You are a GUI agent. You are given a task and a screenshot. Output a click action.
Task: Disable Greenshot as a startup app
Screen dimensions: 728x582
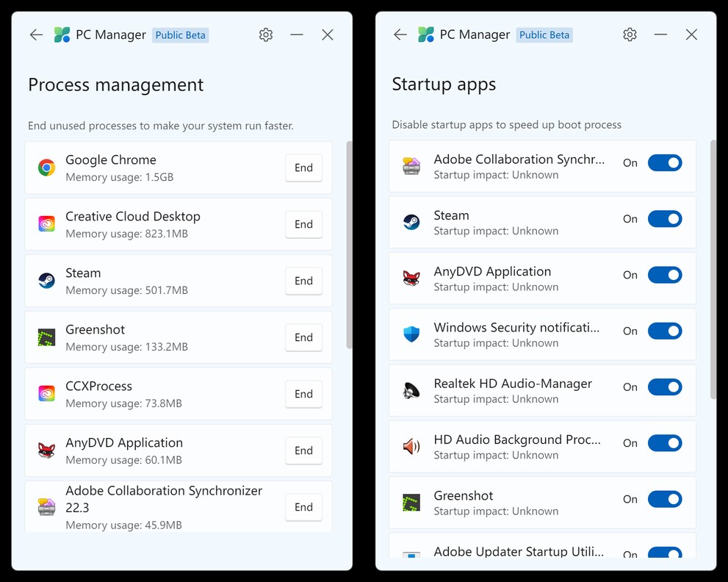(665, 499)
